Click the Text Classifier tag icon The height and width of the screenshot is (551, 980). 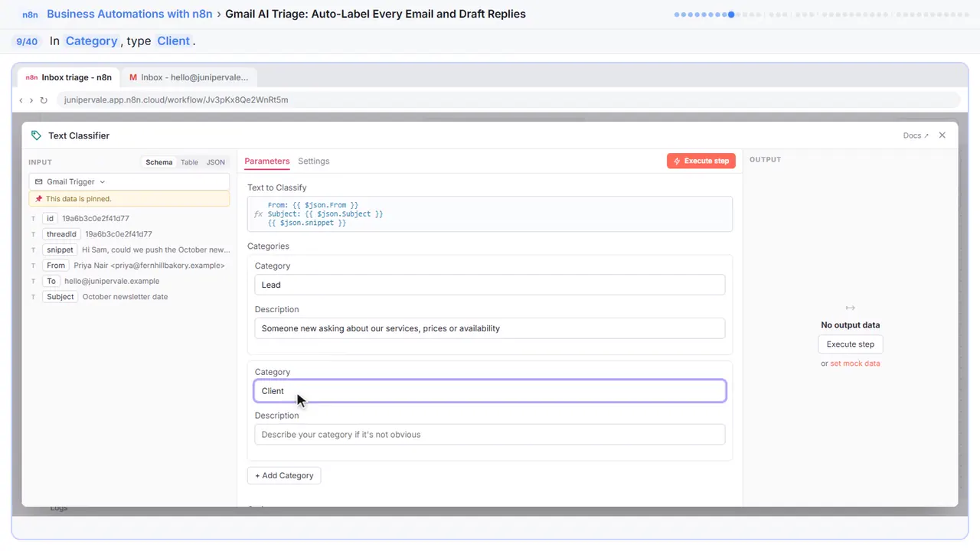(36, 135)
